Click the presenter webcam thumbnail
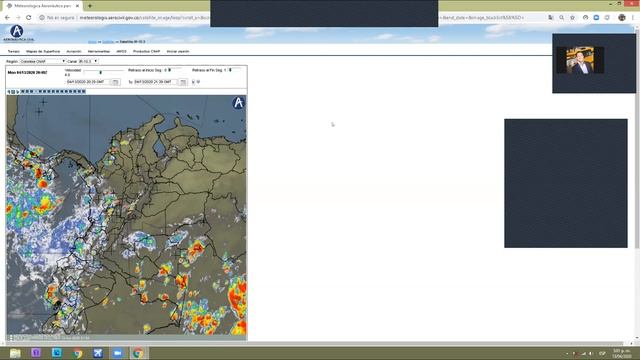The image size is (640, 360). [580, 60]
